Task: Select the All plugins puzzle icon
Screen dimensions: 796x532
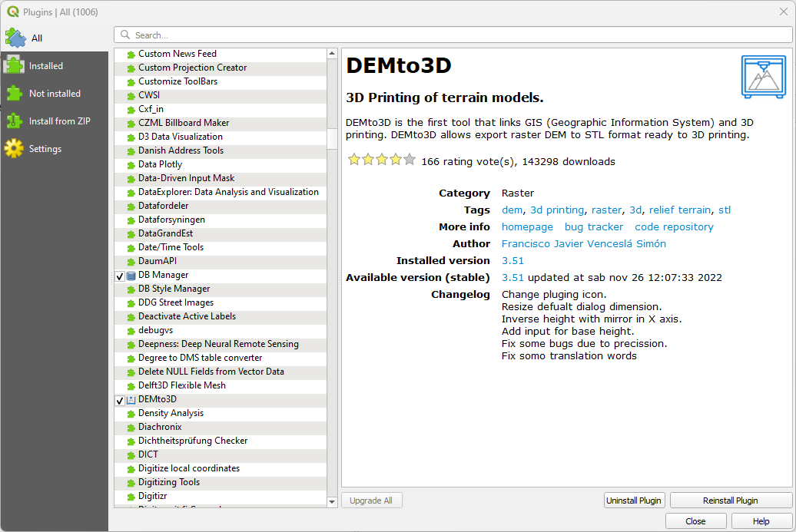Action: point(15,38)
